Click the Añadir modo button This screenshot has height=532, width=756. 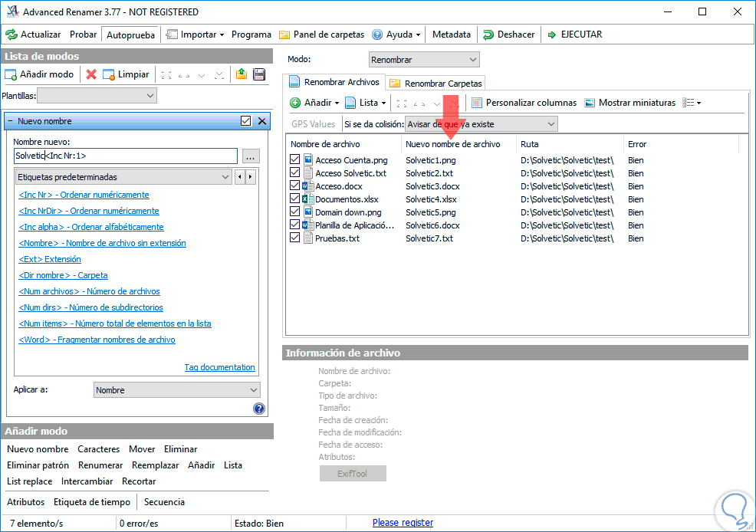pos(39,74)
